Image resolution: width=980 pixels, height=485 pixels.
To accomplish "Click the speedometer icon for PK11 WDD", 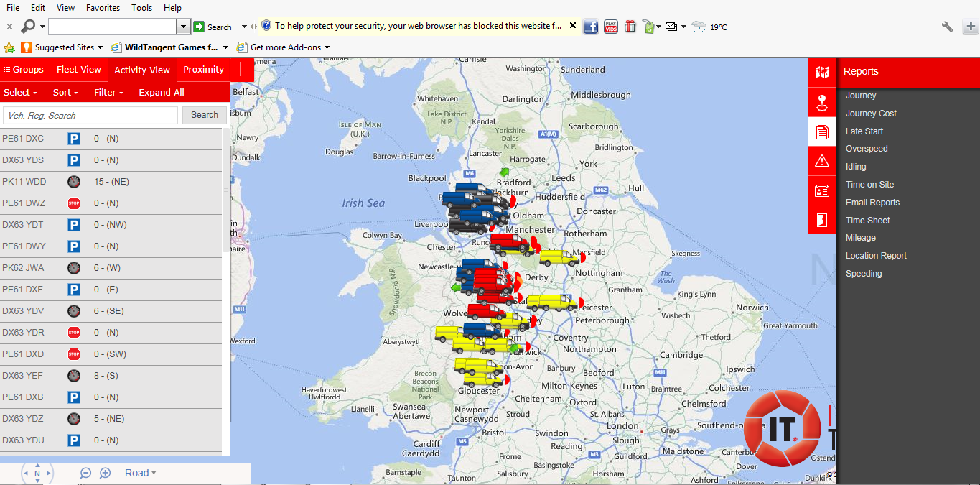I will tap(74, 182).
